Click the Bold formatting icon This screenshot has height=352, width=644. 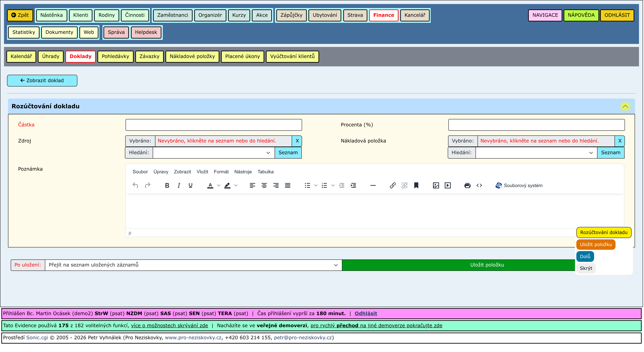click(x=167, y=185)
